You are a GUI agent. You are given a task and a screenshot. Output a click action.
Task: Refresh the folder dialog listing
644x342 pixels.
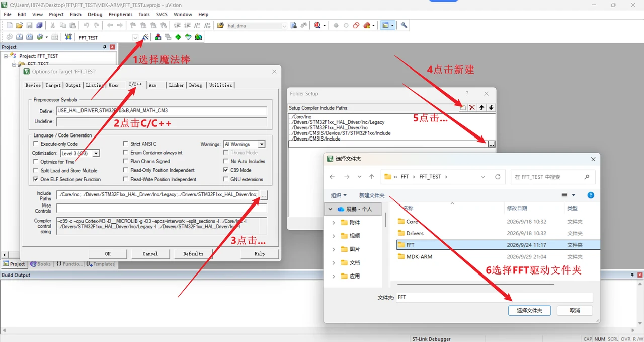[498, 177]
